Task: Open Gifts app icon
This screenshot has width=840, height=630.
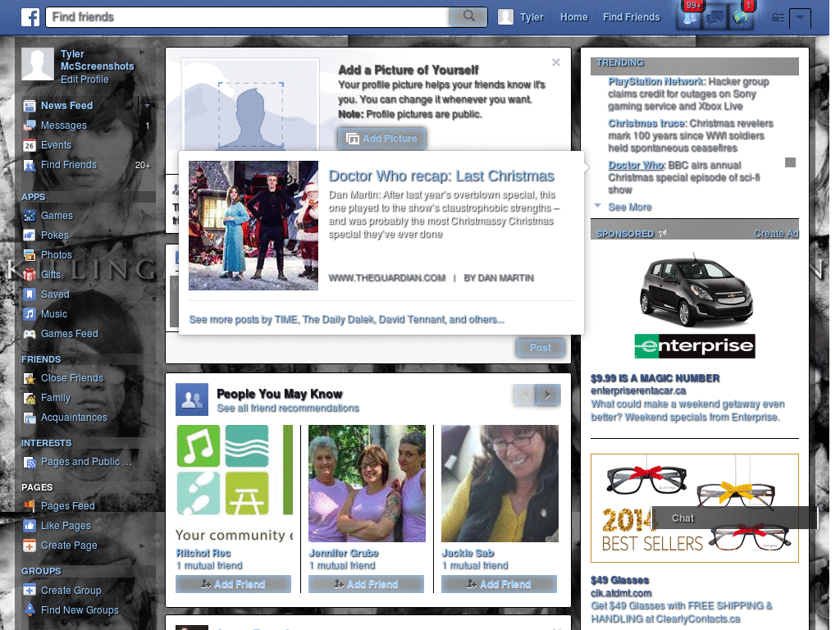Action: 30,275
